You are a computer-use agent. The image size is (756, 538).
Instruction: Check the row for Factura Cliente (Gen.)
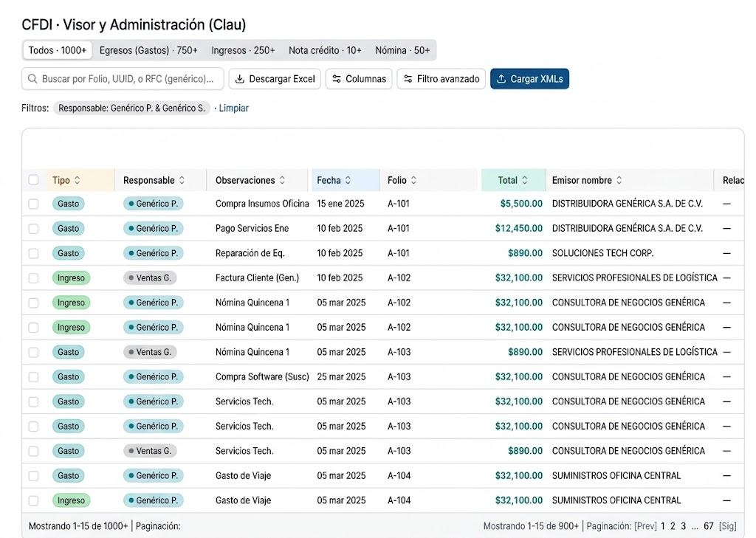pos(33,278)
